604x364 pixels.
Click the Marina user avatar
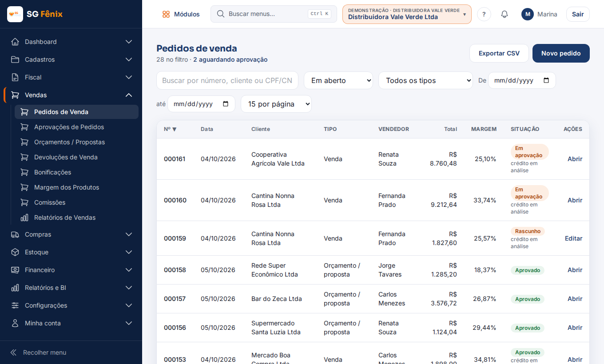click(x=528, y=14)
